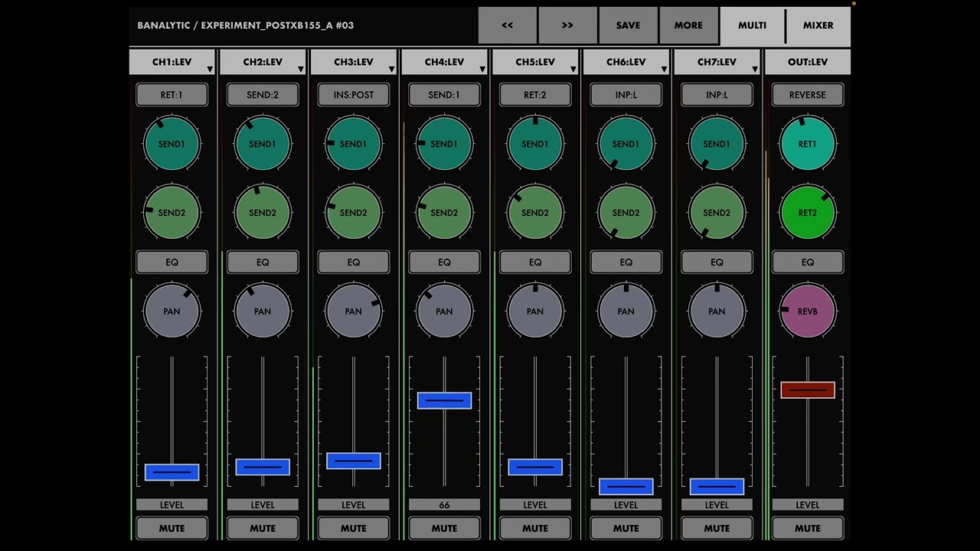The width and height of the screenshot is (980, 551).
Task: Open EQ for channel 3
Action: click(353, 262)
